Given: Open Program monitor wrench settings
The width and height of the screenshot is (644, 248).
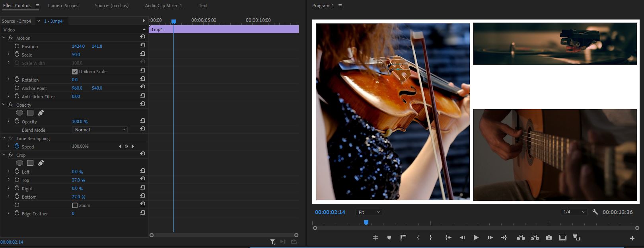Looking at the screenshot, I should pyautogui.click(x=595, y=212).
